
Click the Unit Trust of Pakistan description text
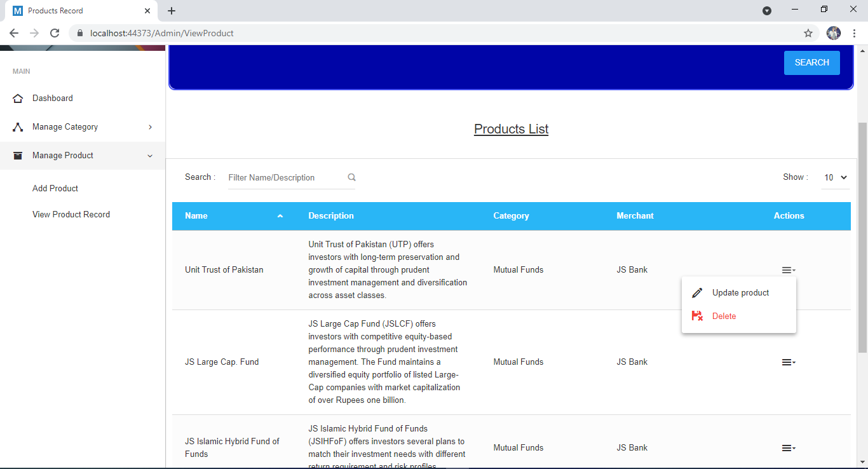(388, 270)
